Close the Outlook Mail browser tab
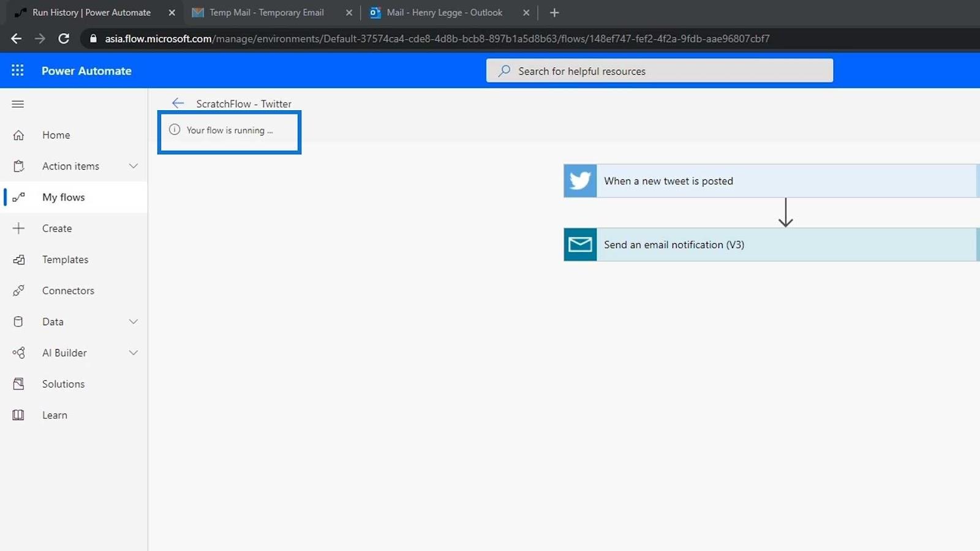Screen dimensions: 980x551 526,12
